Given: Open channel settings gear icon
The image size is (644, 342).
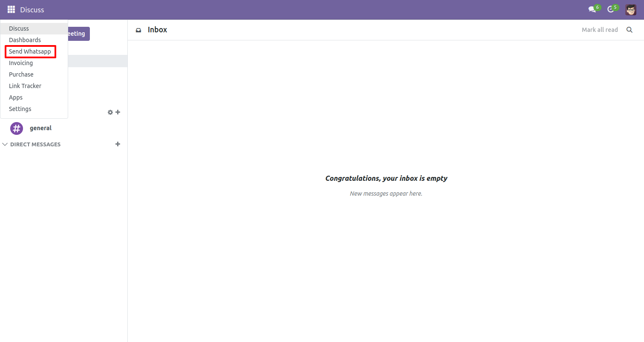Looking at the screenshot, I should tap(110, 112).
